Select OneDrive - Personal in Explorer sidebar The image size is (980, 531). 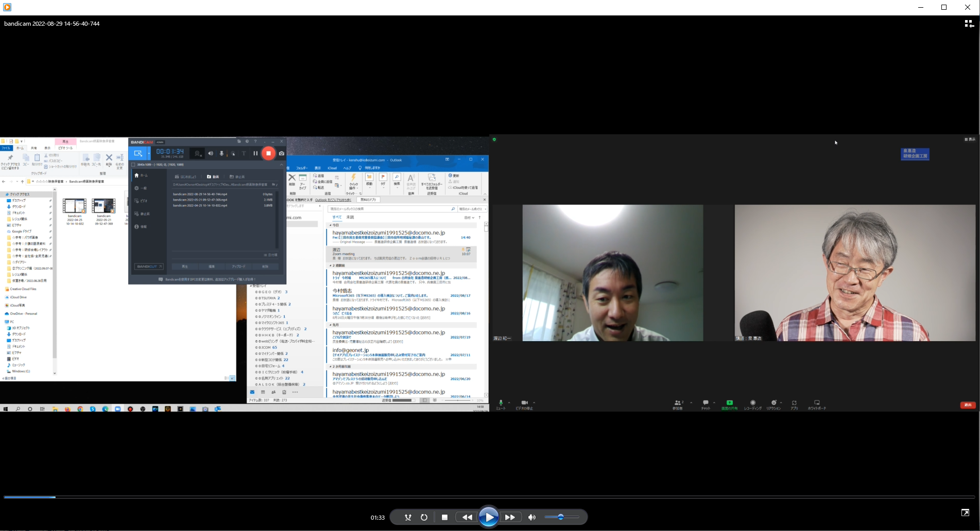(21, 314)
